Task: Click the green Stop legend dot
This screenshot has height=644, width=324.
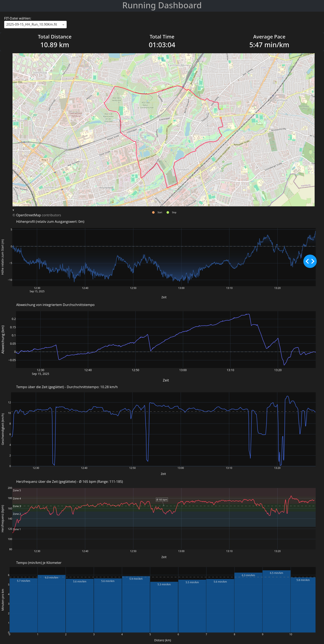Action: point(168,213)
